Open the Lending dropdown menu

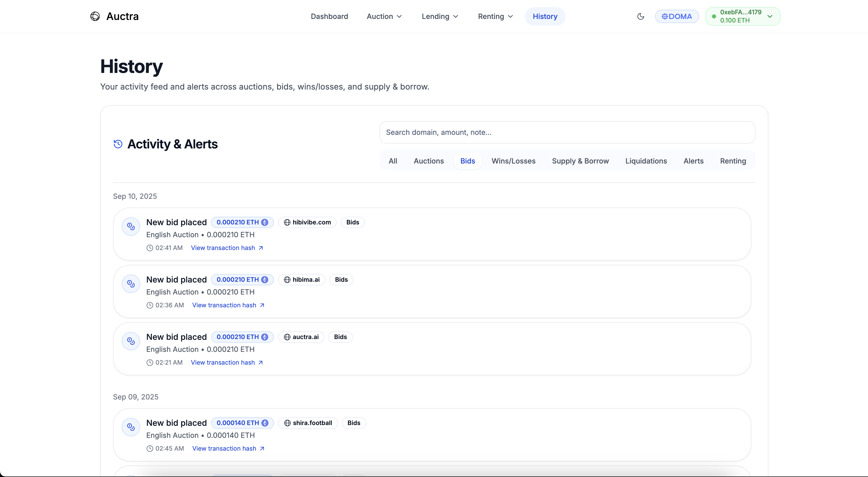[440, 16]
